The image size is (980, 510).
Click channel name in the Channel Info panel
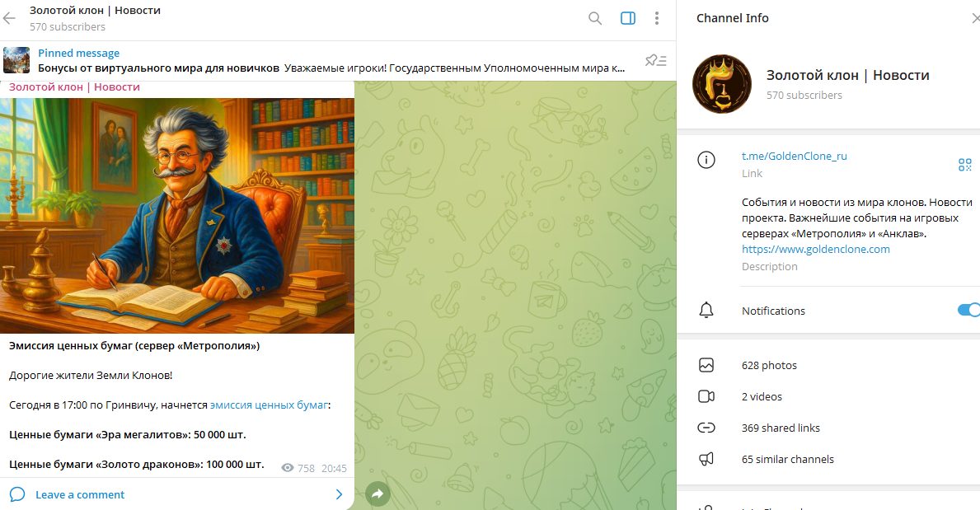pyautogui.click(x=847, y=76)
